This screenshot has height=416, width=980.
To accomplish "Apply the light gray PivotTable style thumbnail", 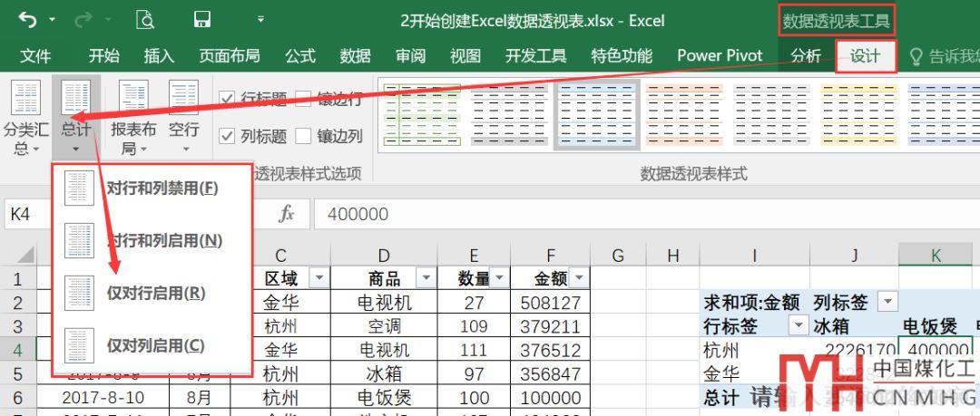I will pyautogui.click(x=772, y=115).
